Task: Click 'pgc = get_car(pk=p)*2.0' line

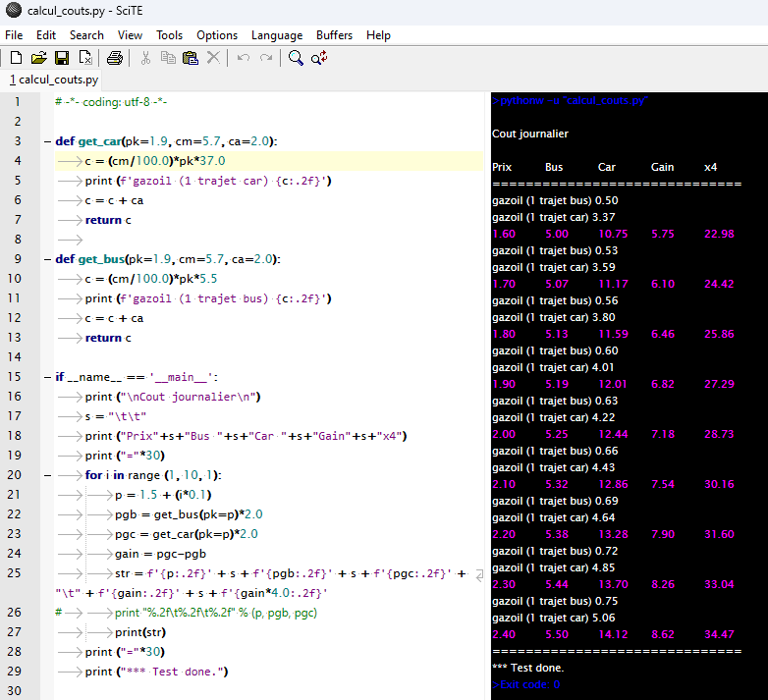Action: pyautogui.click(x=187, y=534)
